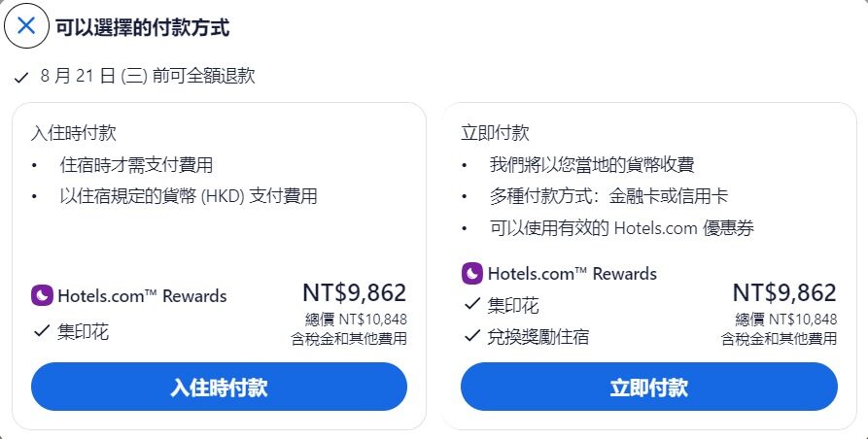Click 總價 NT$10,848 in the left card
Viewport: 868px width, 439px height.
[356, 319]
